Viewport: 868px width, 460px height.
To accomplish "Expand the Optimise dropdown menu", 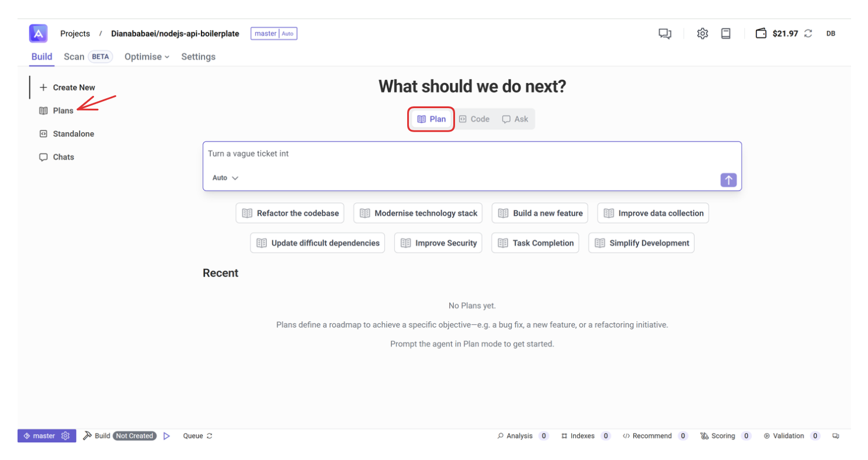I will [x=147, y=57].
